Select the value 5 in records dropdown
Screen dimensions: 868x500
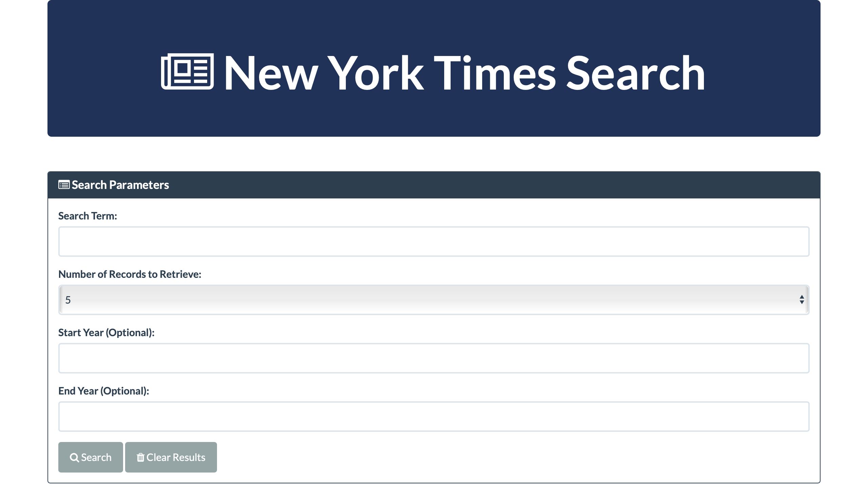tap(68, 300)
